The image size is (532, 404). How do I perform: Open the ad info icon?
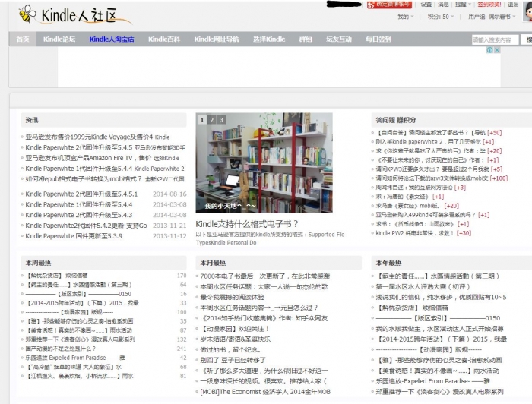click(489, 50)
